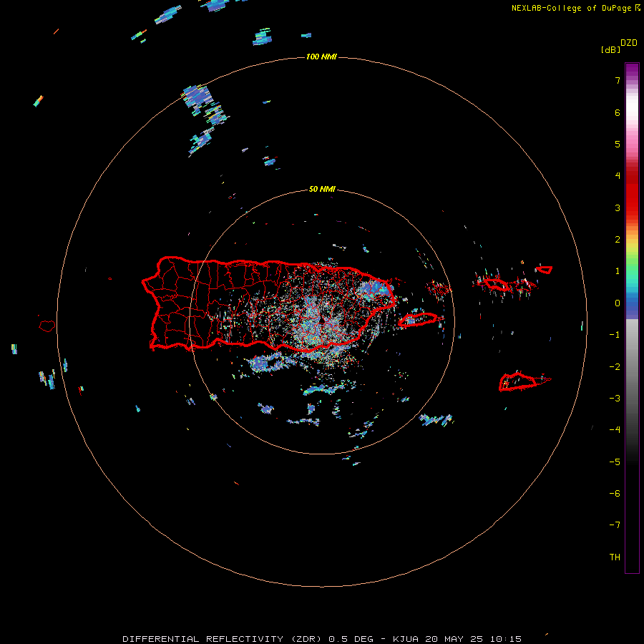This screenshot has height=644, width=644.
Task: Click the St. Croix island outline in the southeast
Action: coord(519,381)
